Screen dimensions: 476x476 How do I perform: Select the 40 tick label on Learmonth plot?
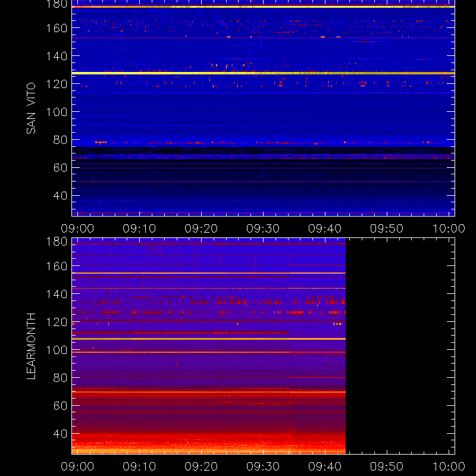pos(60,434)
